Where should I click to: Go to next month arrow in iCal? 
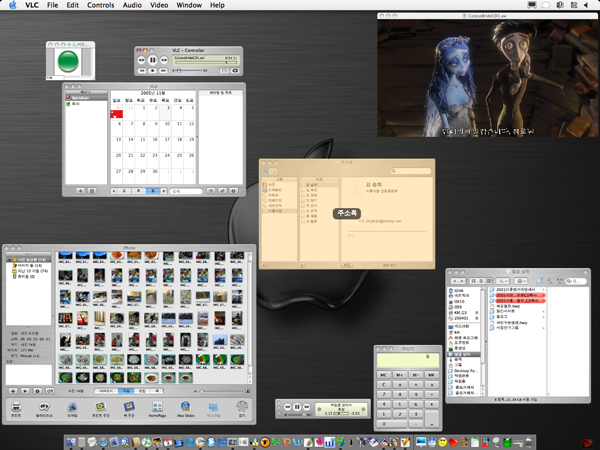[x=164, y=191]
